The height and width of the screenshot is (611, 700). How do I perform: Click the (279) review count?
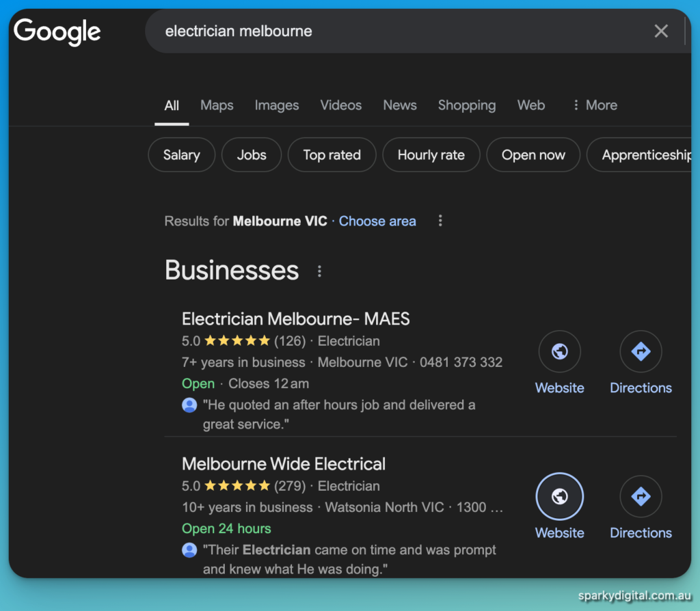[x=290, y=486]
